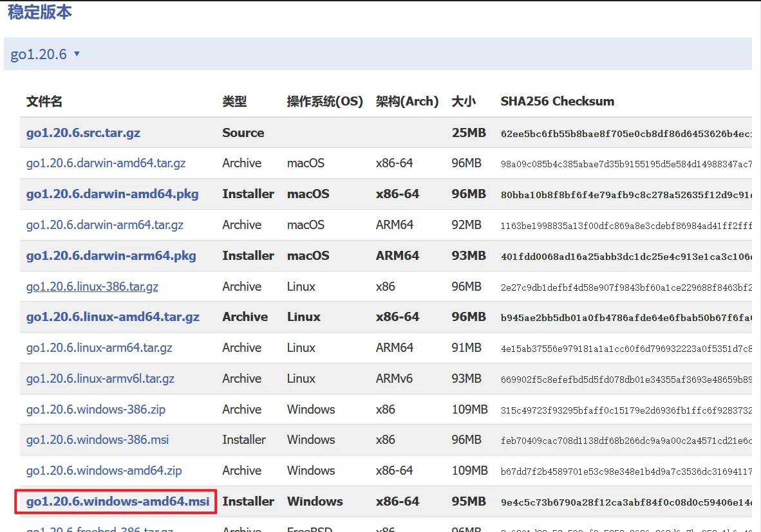Select checksum starting with 1163be1998835
Screen dimensions: 761x532
[x=626, y=226]
